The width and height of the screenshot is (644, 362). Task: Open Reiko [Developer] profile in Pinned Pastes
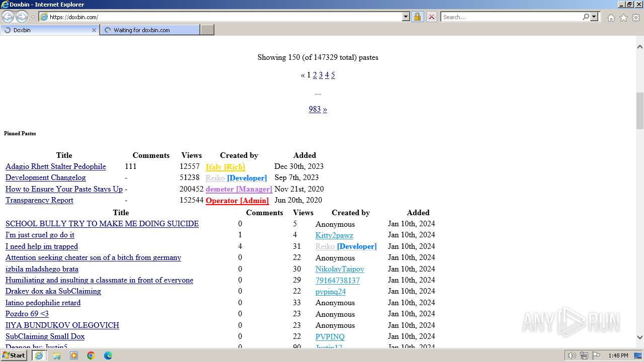pos(236,178)
